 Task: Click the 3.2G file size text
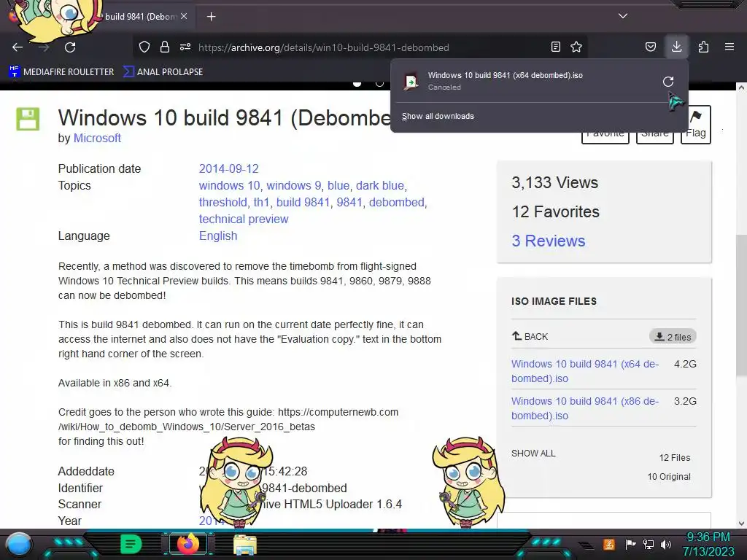(x=685, y=402)
